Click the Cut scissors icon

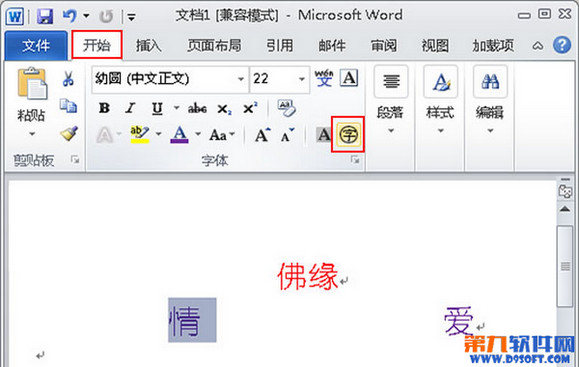pos(68,79)
